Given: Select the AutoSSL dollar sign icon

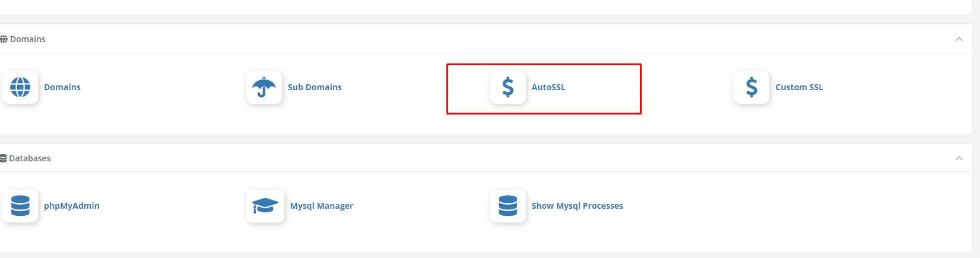Looking at the screenshot, I should 508,87.
